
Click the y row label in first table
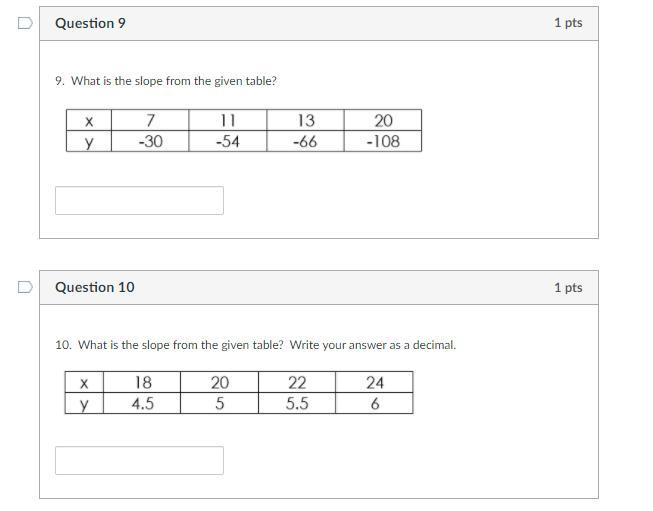(89, 142)
